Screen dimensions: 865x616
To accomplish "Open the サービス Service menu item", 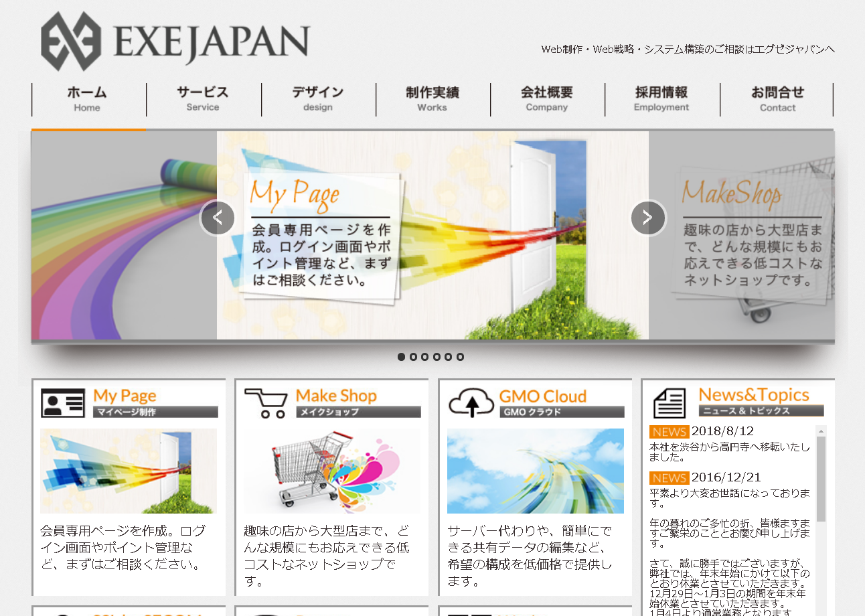I will 204,99.
